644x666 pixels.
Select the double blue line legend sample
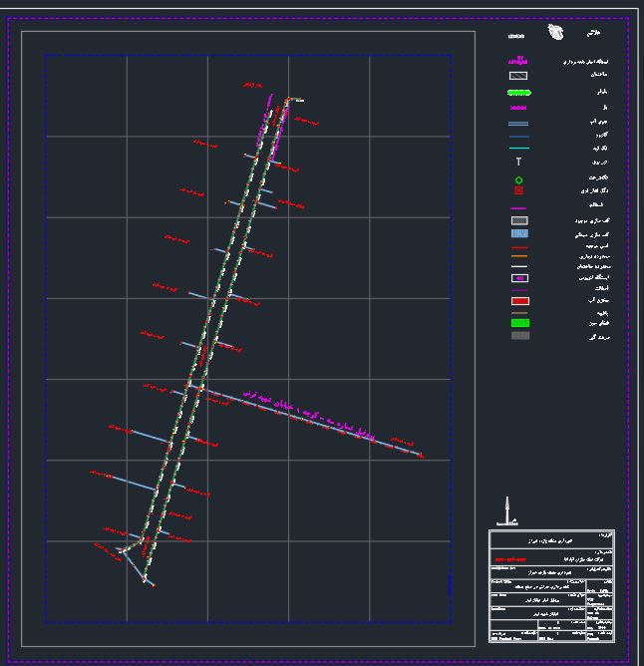pos(518,123)
